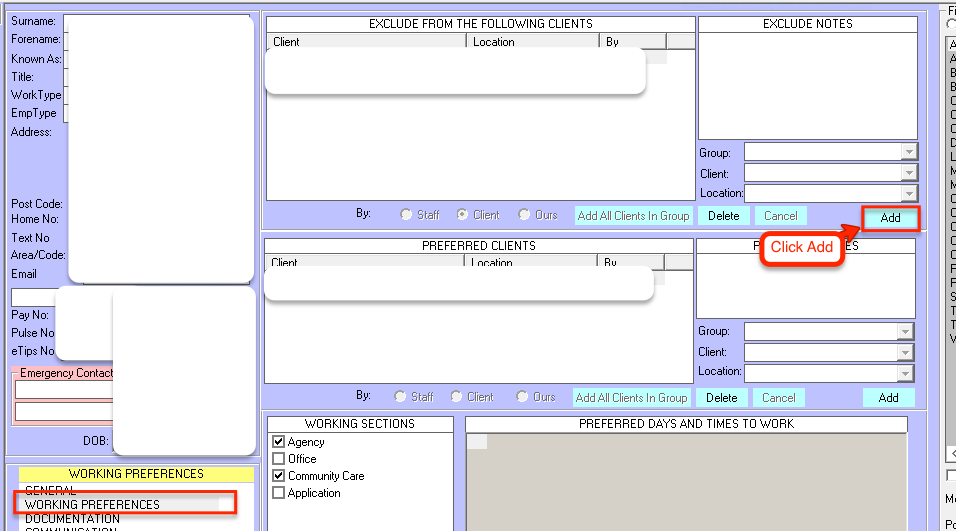Click Location column header in exclude clients table

tap(532, 42)
